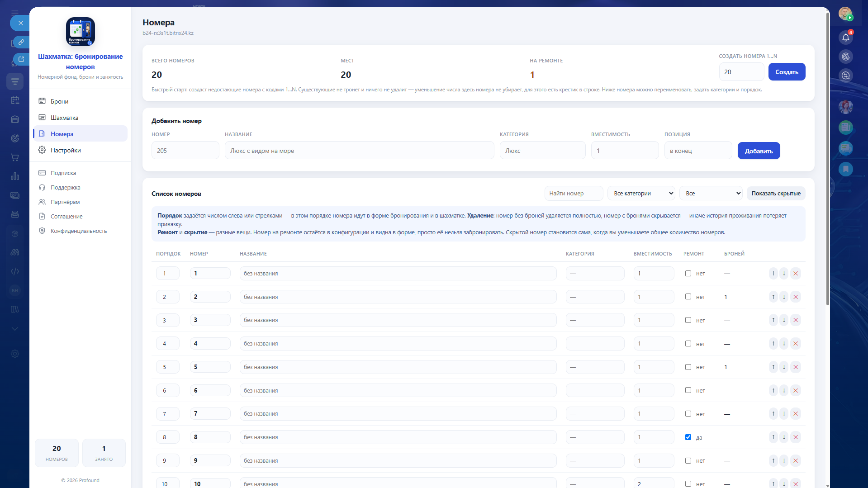Image resolution: width=868 pixels, height=488 pixels.
Task: Uncheck the repair checkbox for room 8
Action: 688,437
